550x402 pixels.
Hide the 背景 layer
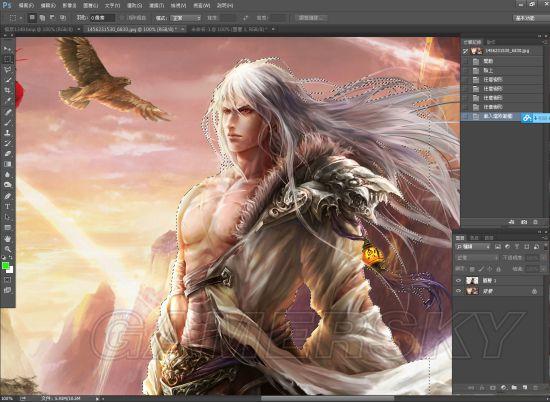[x=459, y=291]
